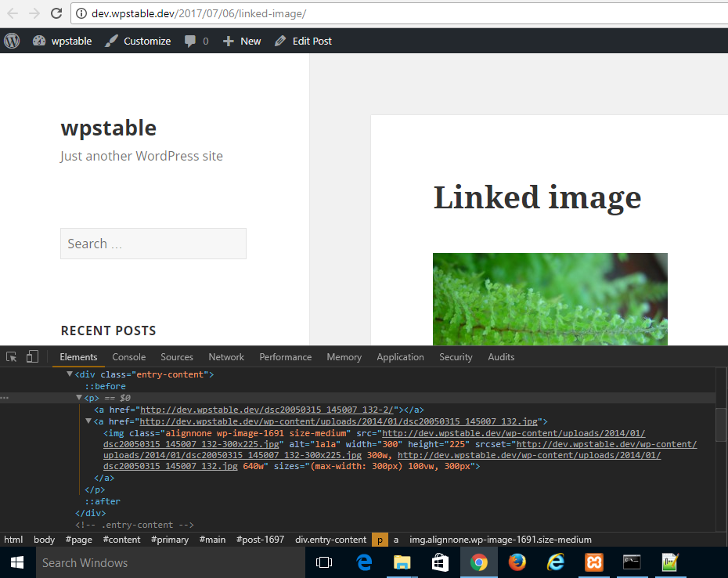The height and width of the screenshot is (578, 728).
Task: Click the dsc20050315_145007_132-2 href link
Action: tap(267, 410)
